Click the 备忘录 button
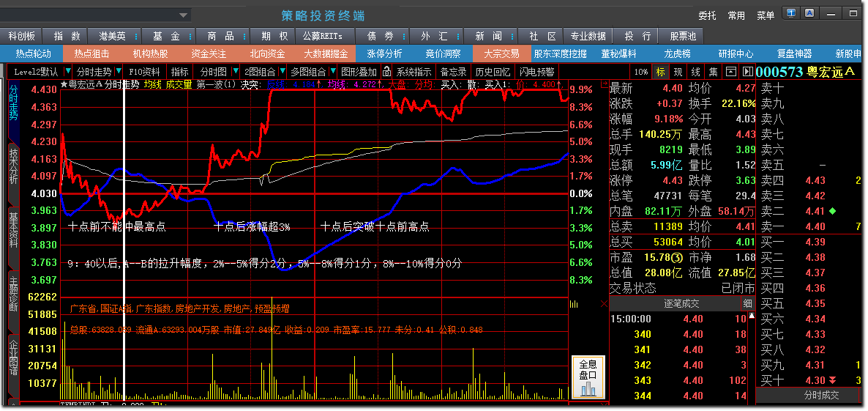868x411 pixels. click(453, 72)
